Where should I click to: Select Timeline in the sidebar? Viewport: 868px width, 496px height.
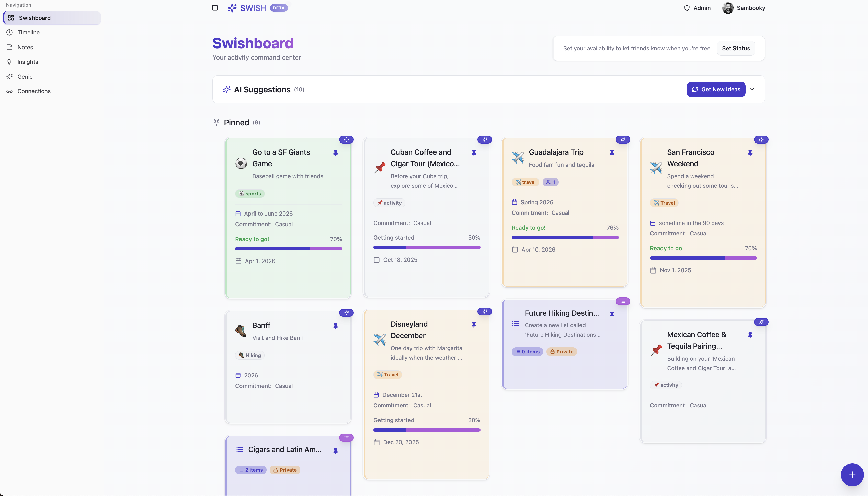click(29, 32)
